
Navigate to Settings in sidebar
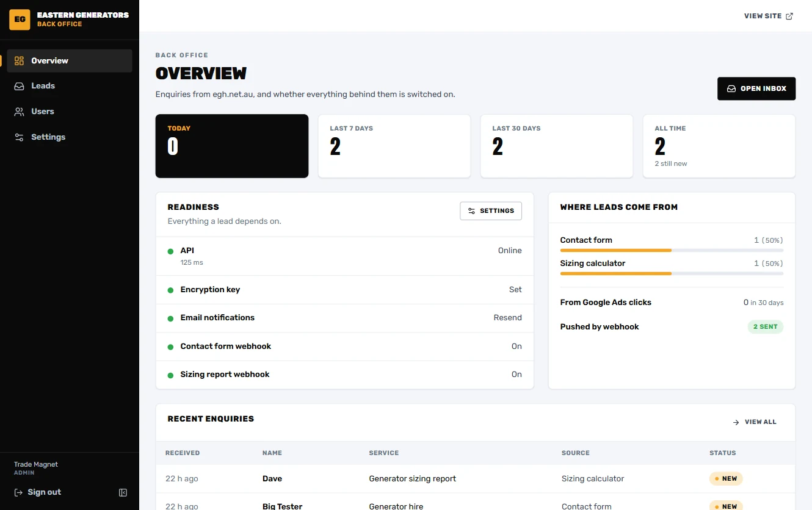[70, 137]
